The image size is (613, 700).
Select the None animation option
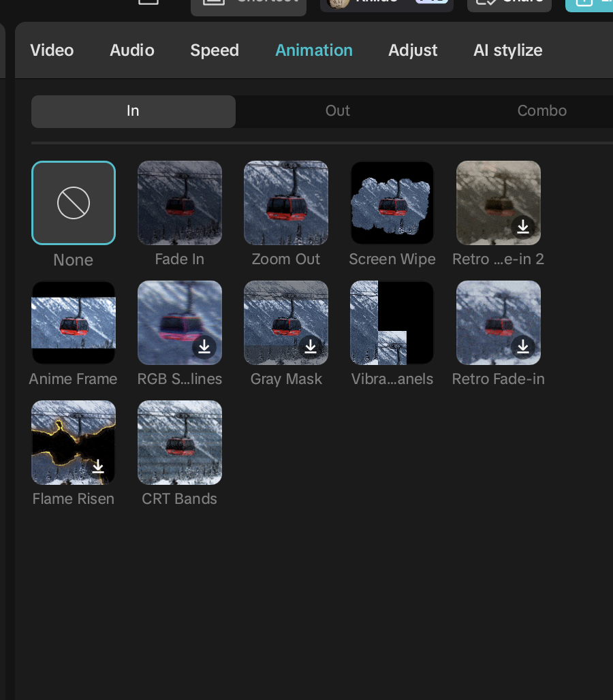coord(74,203)
